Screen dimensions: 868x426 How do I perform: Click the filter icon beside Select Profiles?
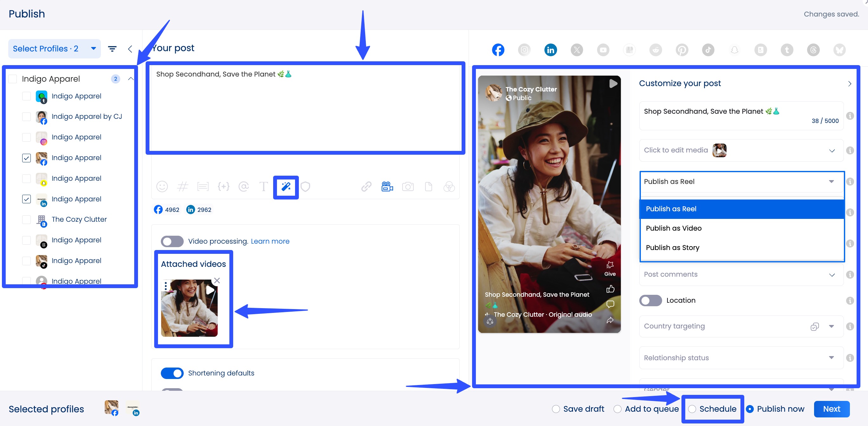tap(112, 49)
